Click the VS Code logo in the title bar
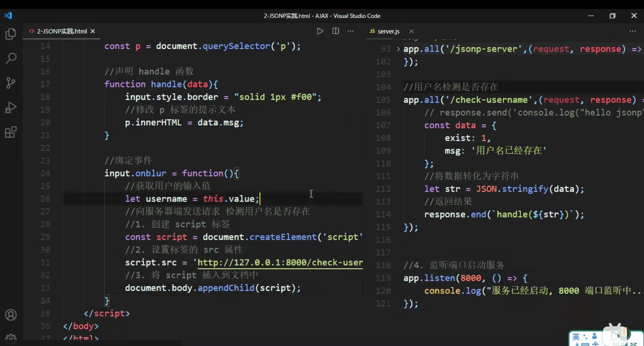 click(x=8, y=15)
